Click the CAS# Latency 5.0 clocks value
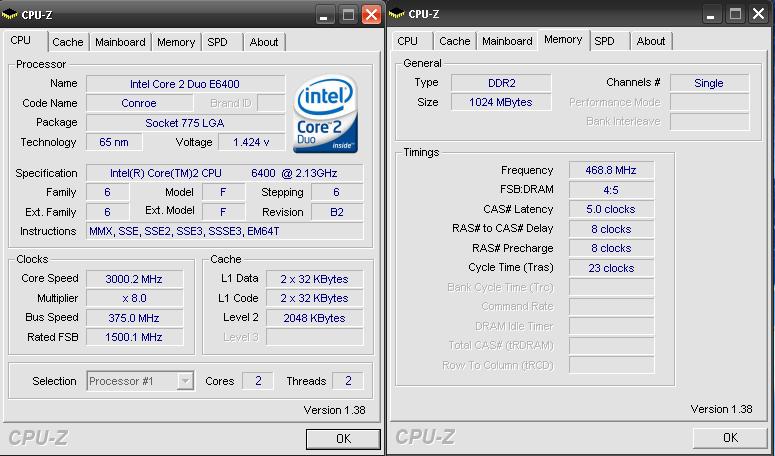Screen dimensions: 775x456 pyautogui.click(x=611, y=209)
